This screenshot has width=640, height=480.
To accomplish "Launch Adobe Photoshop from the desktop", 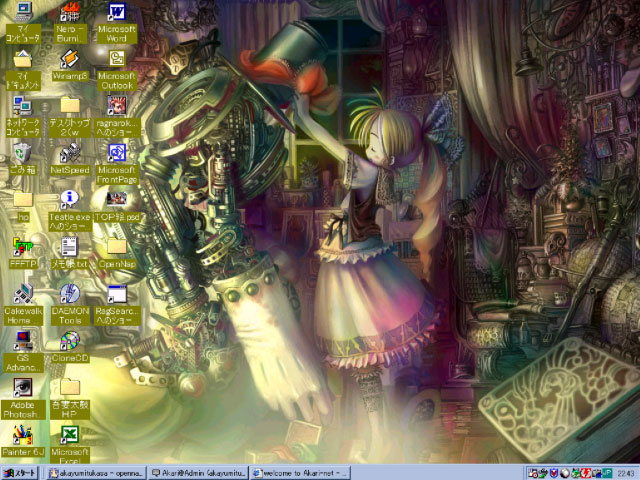I will [x=22, y=389].
